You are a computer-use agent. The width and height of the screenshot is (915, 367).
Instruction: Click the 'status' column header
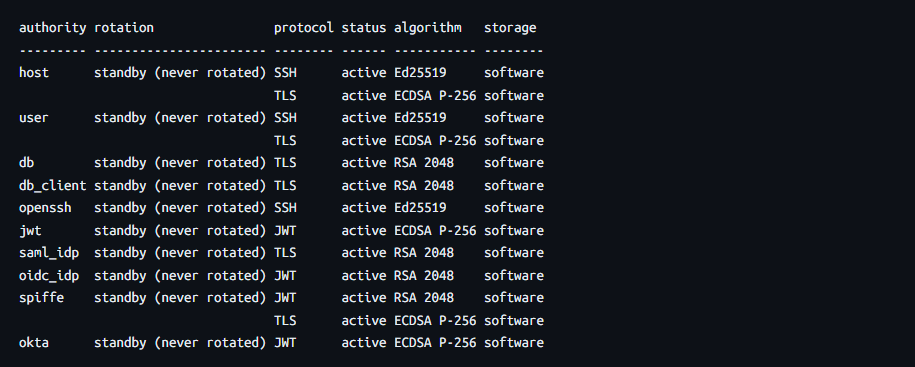[x=364, y=28]
